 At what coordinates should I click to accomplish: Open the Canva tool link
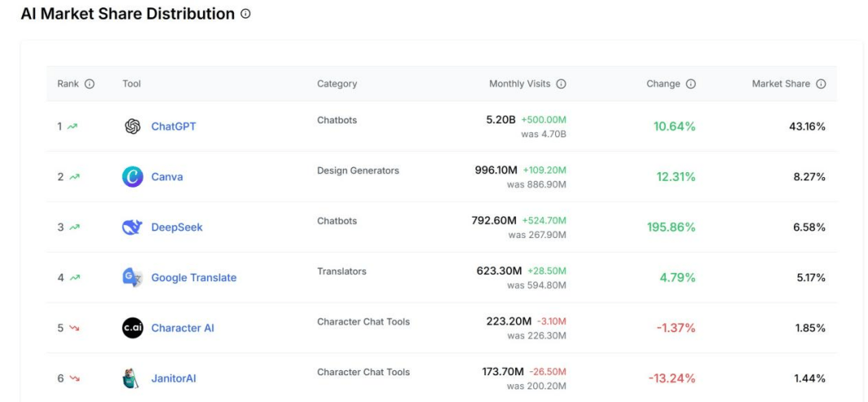[x=167, y=177]
